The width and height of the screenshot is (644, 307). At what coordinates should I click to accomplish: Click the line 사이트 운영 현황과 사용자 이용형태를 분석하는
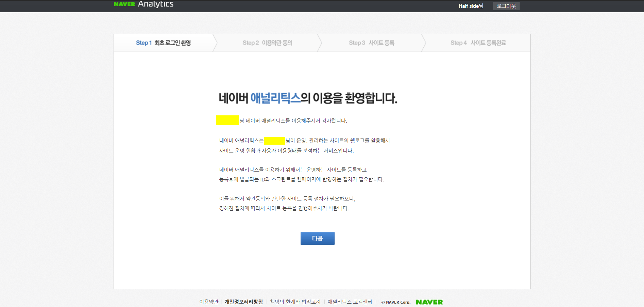pos(287,151)
